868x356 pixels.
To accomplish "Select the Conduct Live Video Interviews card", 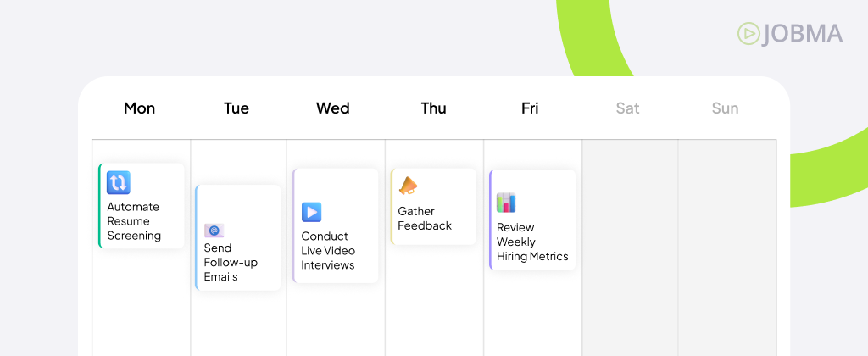I will coord(336,226).
